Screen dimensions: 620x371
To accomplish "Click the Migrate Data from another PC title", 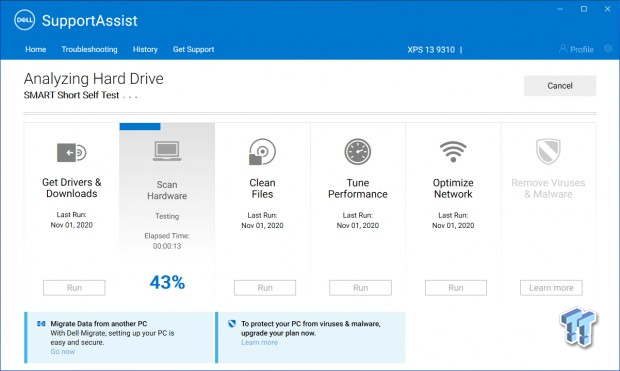I will coord(99,324).
